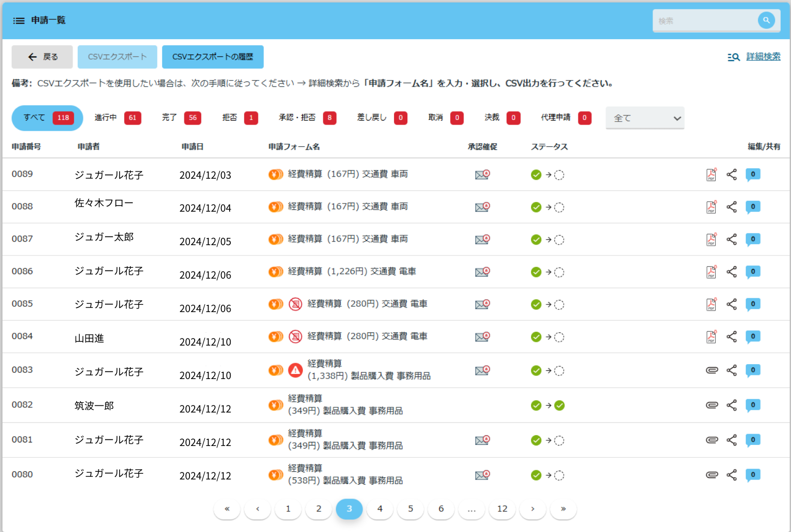Screen dimensions: 791x532
Task: Open CSVエクスポートの履歴
Action: coord(213,57)
